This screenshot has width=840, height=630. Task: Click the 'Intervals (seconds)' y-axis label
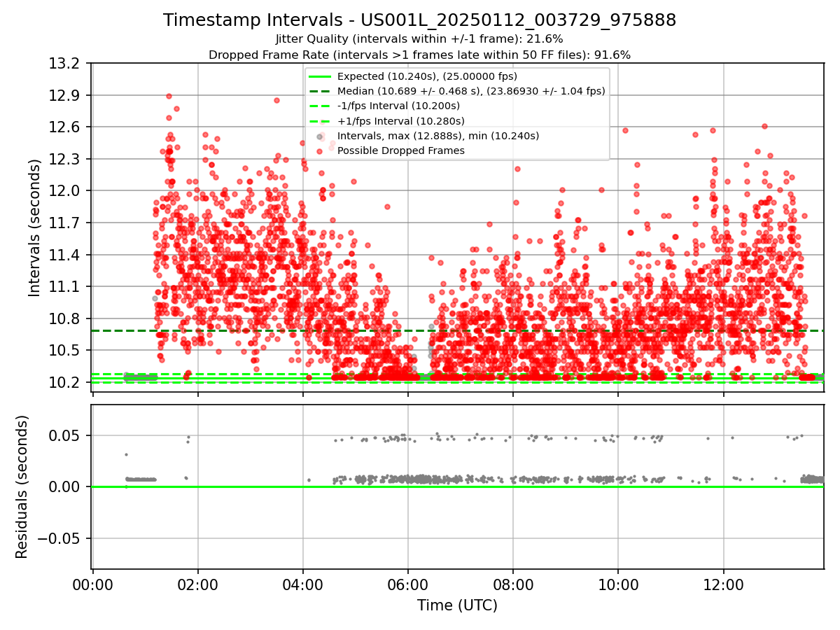[x=35, y=227]
